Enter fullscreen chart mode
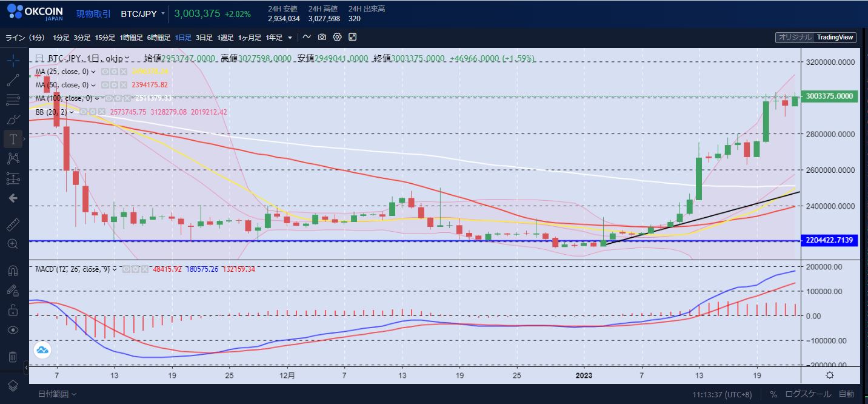This screenshot has width=868, height=404. [352, 38]
